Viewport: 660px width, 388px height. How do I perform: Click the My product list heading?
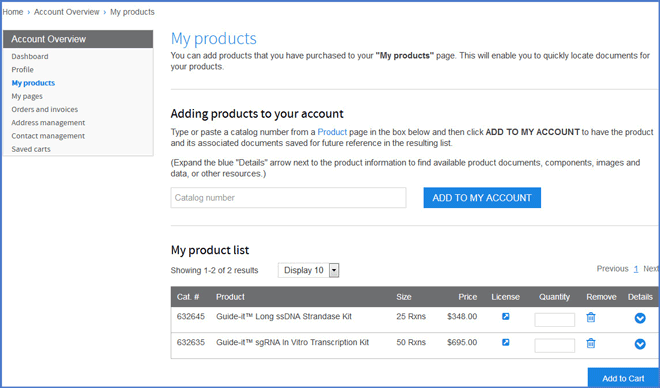(x=210, y=250)
